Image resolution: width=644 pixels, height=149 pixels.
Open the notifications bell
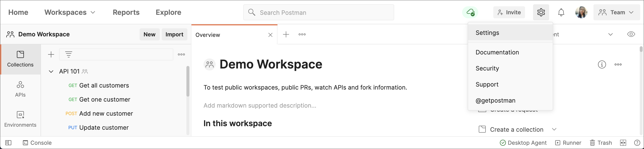point(561,12)
